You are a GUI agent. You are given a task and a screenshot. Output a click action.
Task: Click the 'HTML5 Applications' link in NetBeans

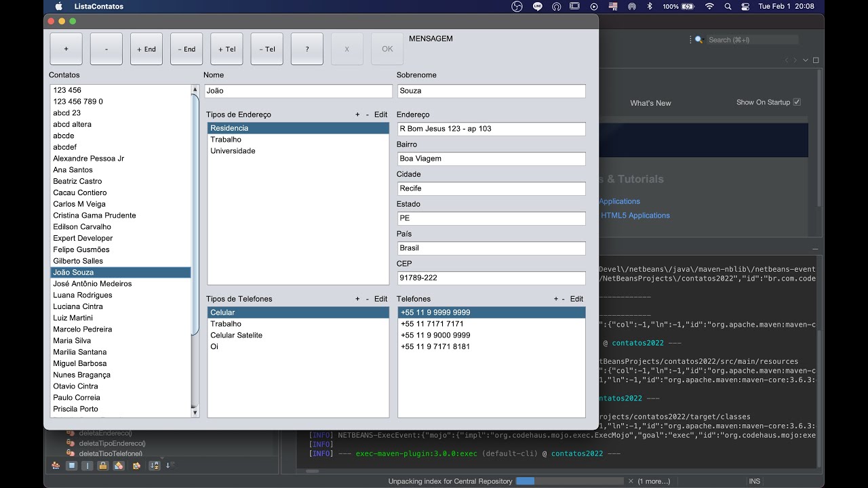click(635, 216)
